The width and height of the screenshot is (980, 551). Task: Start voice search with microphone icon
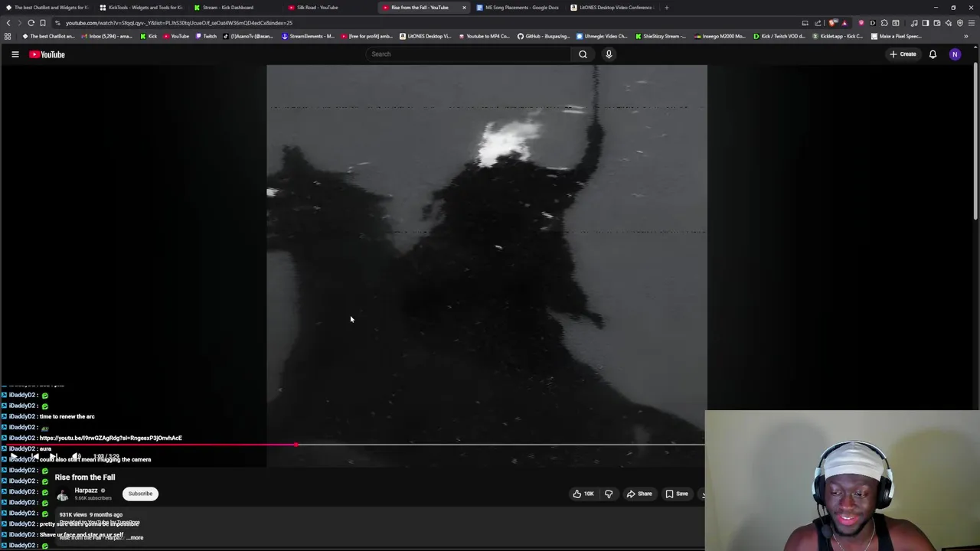point(609,54)
